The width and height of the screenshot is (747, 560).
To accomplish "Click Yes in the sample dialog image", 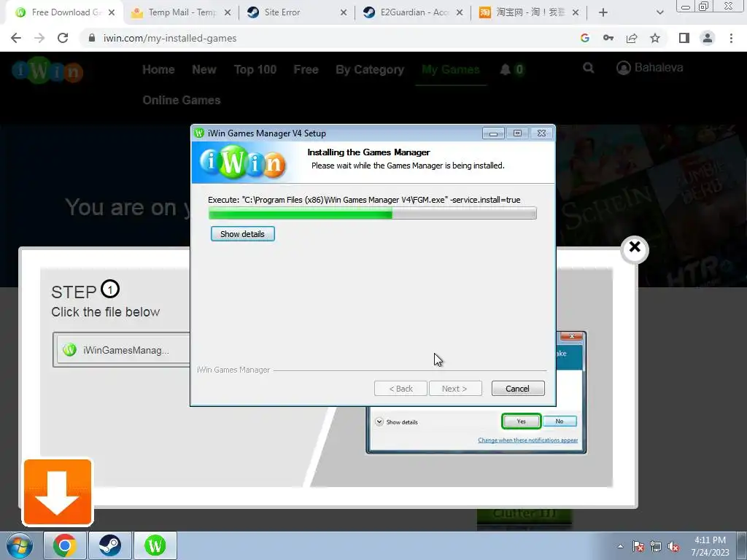I will [x=521, y=421].
